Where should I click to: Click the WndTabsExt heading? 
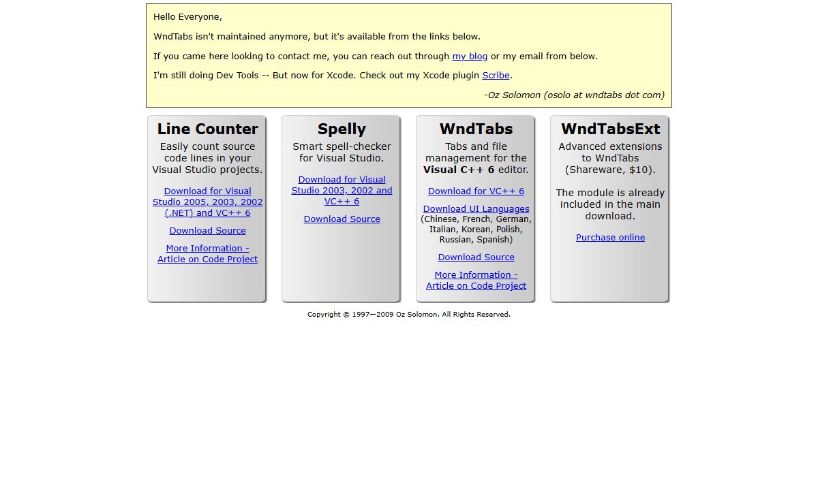click(x=610, y=129)
